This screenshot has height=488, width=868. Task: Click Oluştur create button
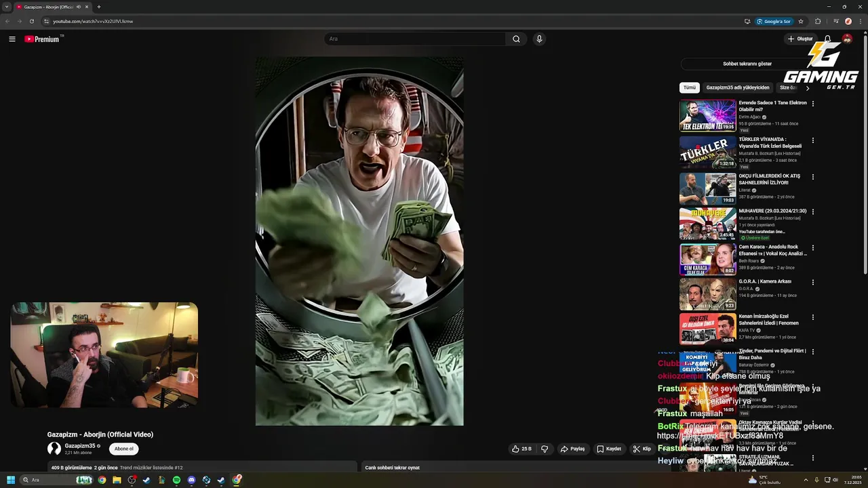point(800,39)
